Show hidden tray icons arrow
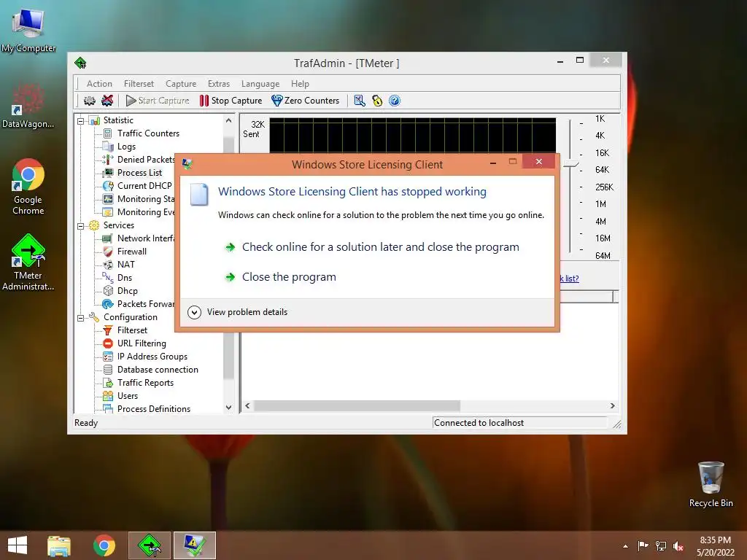747x560 pixels. pyautogui.click(x=625, y=546)
